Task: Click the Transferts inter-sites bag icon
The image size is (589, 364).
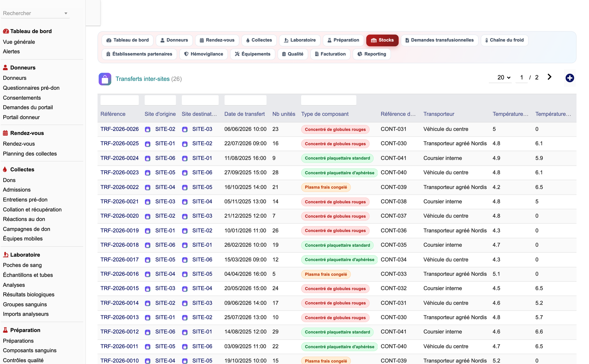Action: 105,79
